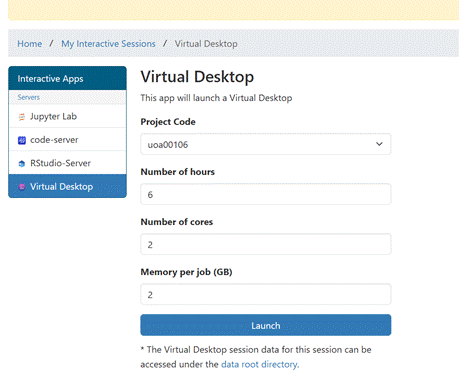
Task: Open the data root directory link
Action: tap(259, 364)
